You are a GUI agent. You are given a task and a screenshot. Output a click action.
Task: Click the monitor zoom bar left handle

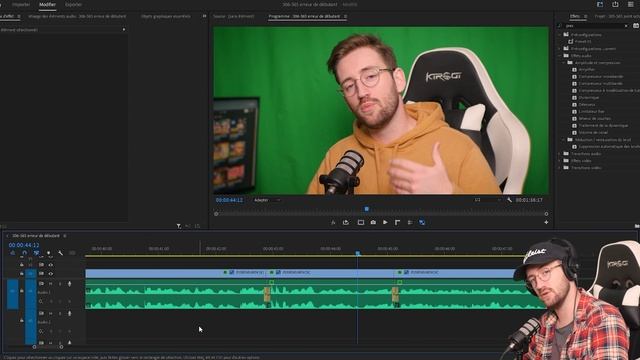[x=216, y=214]
